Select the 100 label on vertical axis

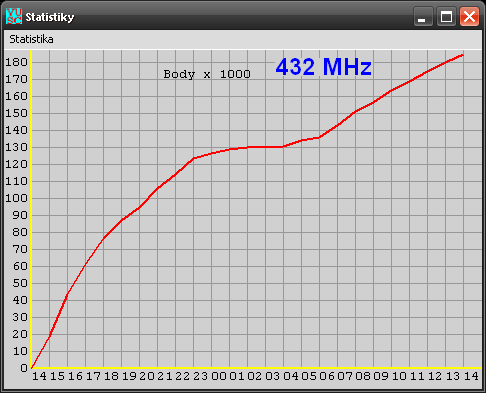click(x=16, y=198)
